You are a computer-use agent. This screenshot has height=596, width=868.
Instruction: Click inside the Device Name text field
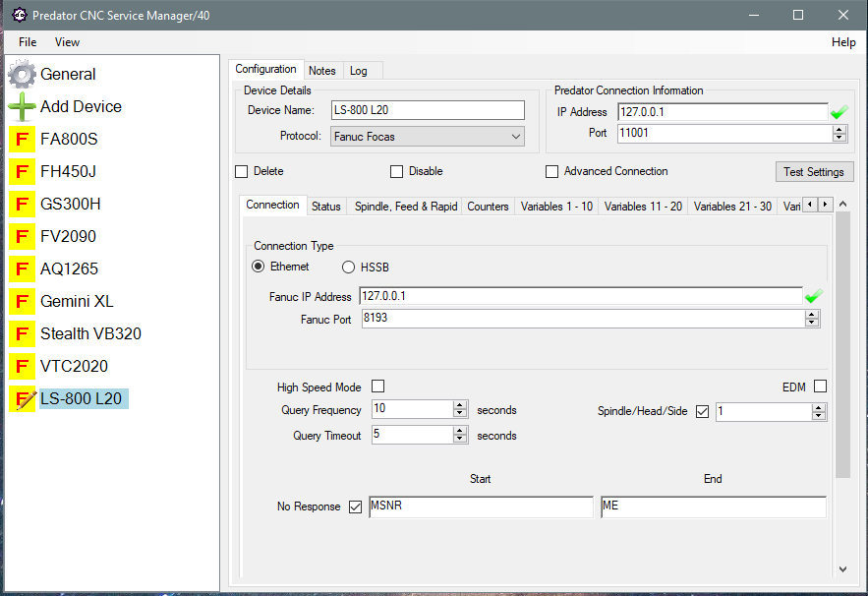(x=428, y=110)
